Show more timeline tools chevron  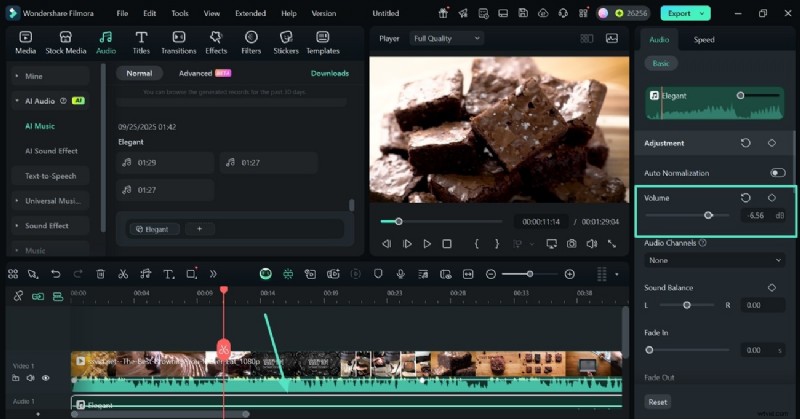(x=213, y=274)
